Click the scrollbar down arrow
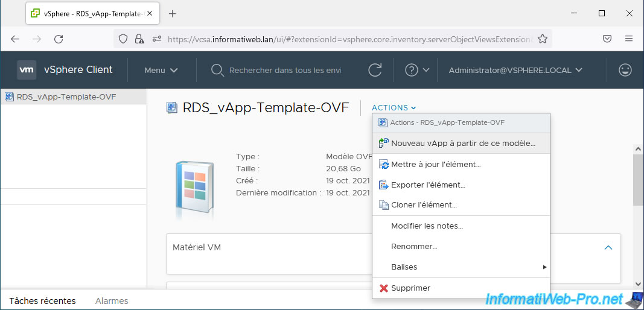644x310 pixels. (x=637, y=283)
